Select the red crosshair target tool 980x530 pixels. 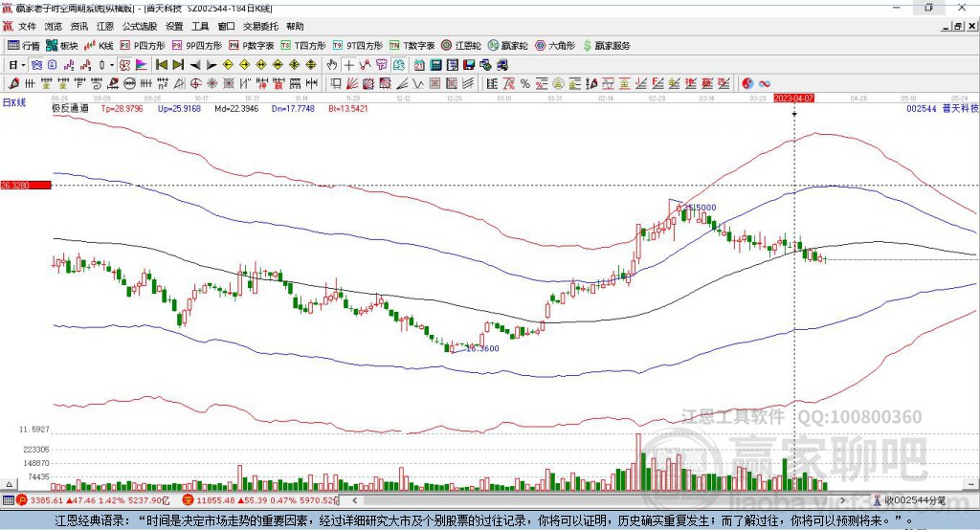(195, 84)
